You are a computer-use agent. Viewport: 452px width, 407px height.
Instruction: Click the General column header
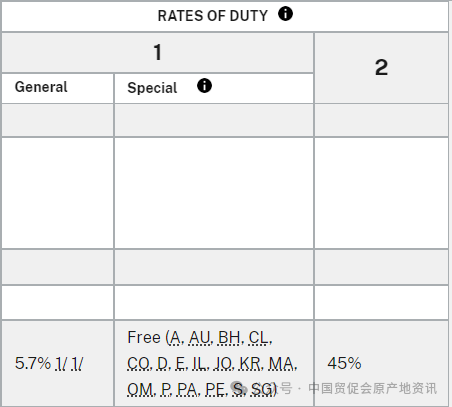tap(41, 87)
